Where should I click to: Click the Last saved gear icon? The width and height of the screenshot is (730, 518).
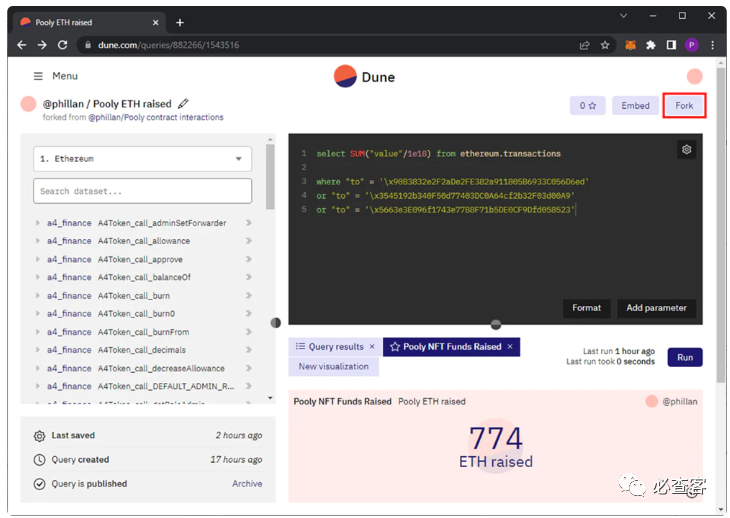(x=40, y=436)
